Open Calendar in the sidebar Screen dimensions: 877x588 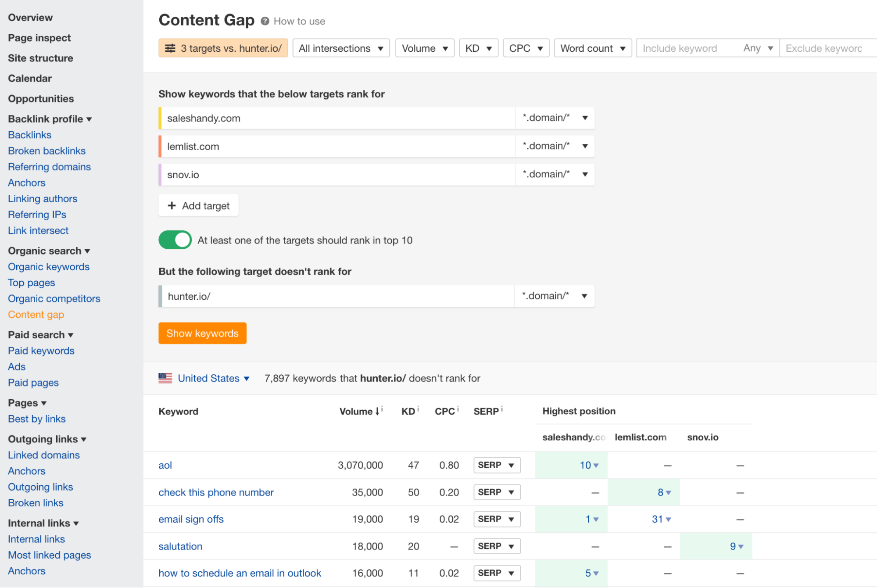(x=30, y=78)
